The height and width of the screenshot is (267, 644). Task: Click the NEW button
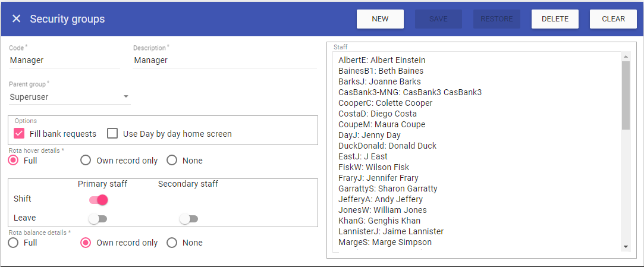click(x=380, y=19)
